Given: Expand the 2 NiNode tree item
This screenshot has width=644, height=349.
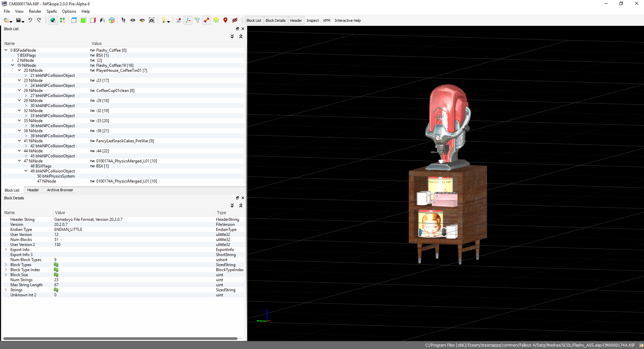Looking at the screenshot, I should (x=12, y=60).
